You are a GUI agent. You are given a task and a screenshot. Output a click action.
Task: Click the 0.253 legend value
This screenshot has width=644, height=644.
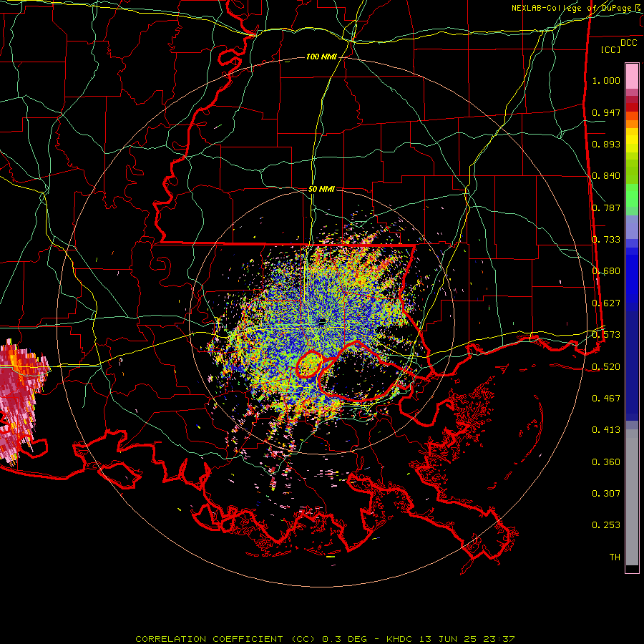click(606, 525)
